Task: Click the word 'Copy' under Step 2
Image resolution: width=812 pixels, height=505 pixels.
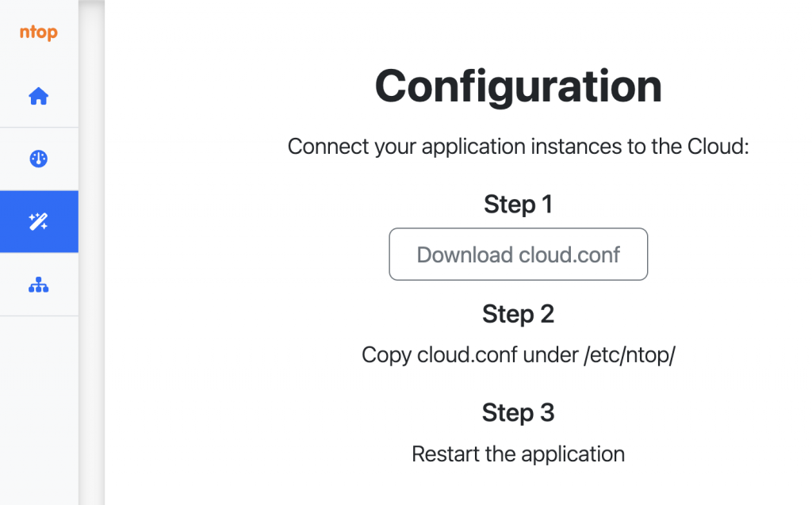Action: 386,355
